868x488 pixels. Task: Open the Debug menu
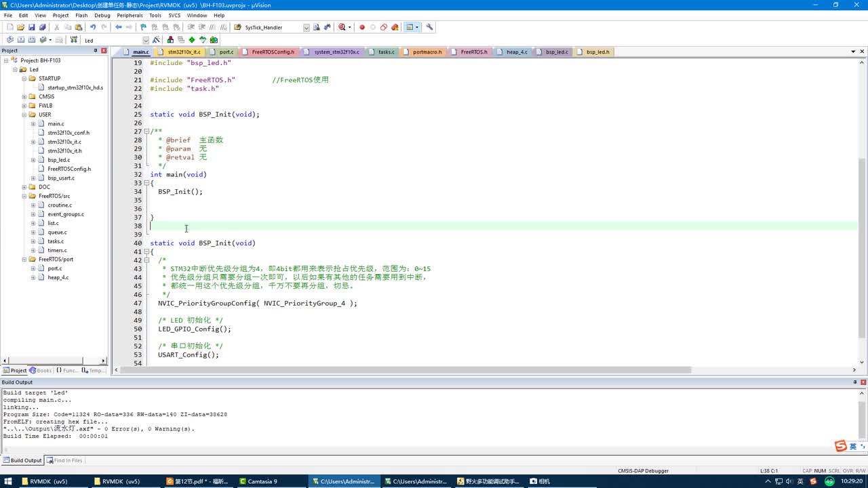point(102,15)
